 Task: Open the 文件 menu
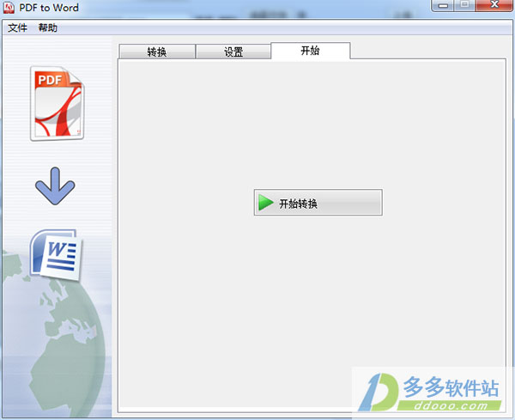pyautogui.click(x=17, y=27)
